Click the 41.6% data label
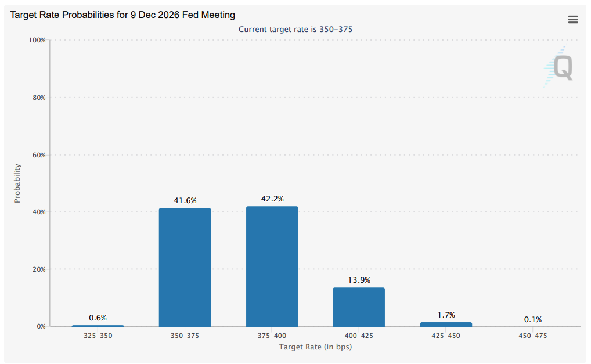This screenshot has width=591, height=364. 185,200
